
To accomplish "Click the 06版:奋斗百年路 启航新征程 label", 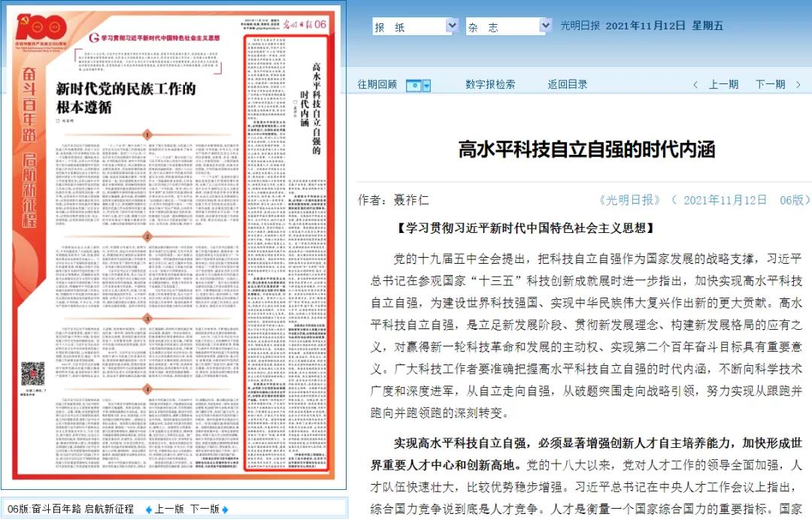I will pyautogui.click(x=71, y=509).
